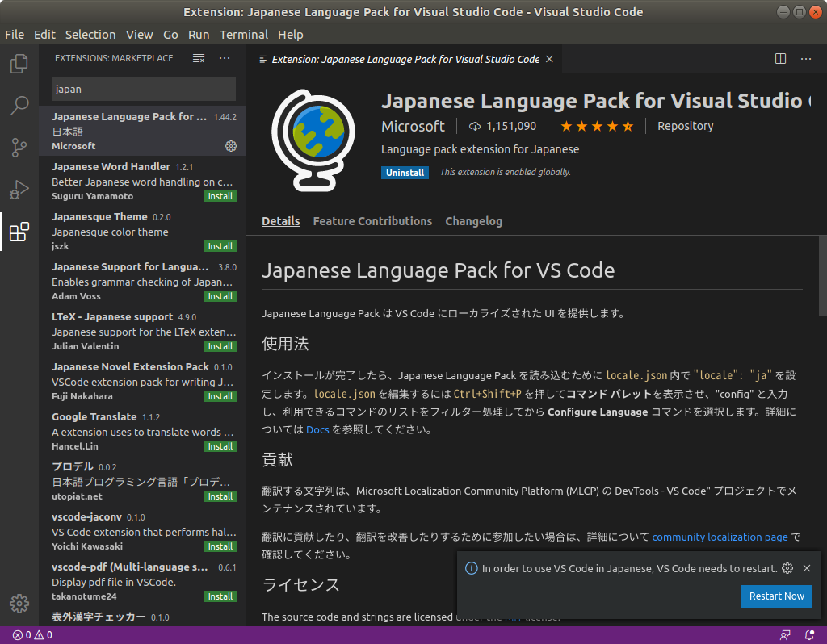Open the Docs link

pos(317,429)
